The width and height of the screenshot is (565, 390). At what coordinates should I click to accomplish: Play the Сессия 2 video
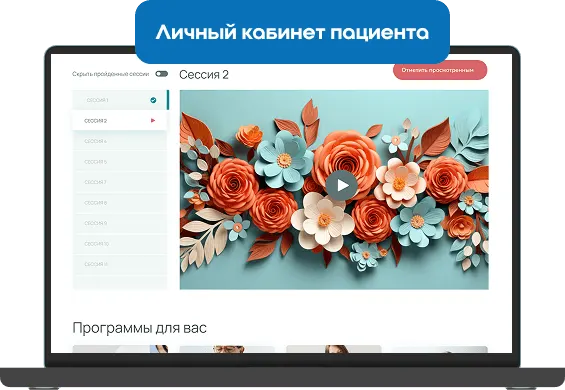(x=341, y=185)
